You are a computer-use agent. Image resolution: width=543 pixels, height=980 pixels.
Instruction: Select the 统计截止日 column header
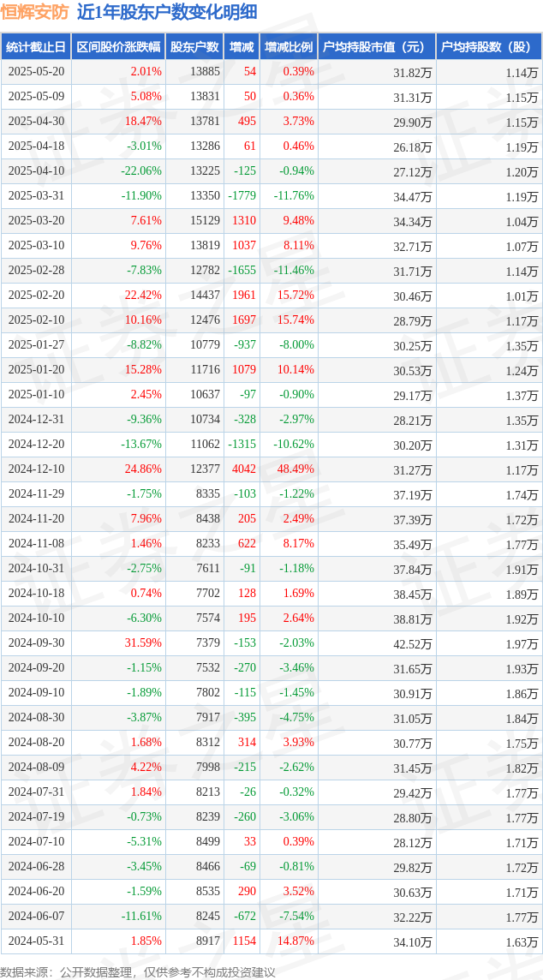coord(36,47)
